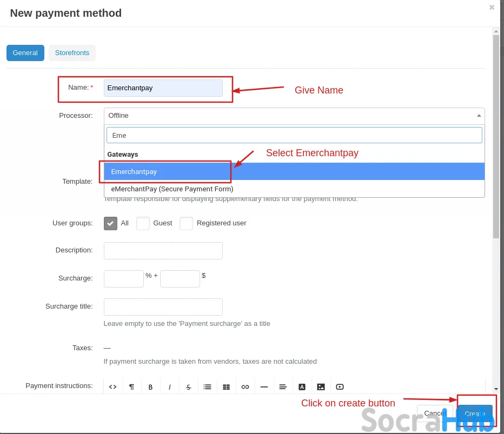Image resolution: width=504 pixels, height=434 pixels.
Task: Insert a bulleted list in editor
Action: pos(207,386)
